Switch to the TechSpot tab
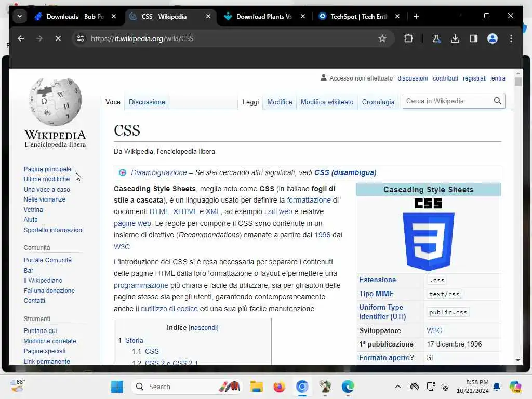This screenshot has width=532, height=399. pyautogui.click(x=358, y=16)
